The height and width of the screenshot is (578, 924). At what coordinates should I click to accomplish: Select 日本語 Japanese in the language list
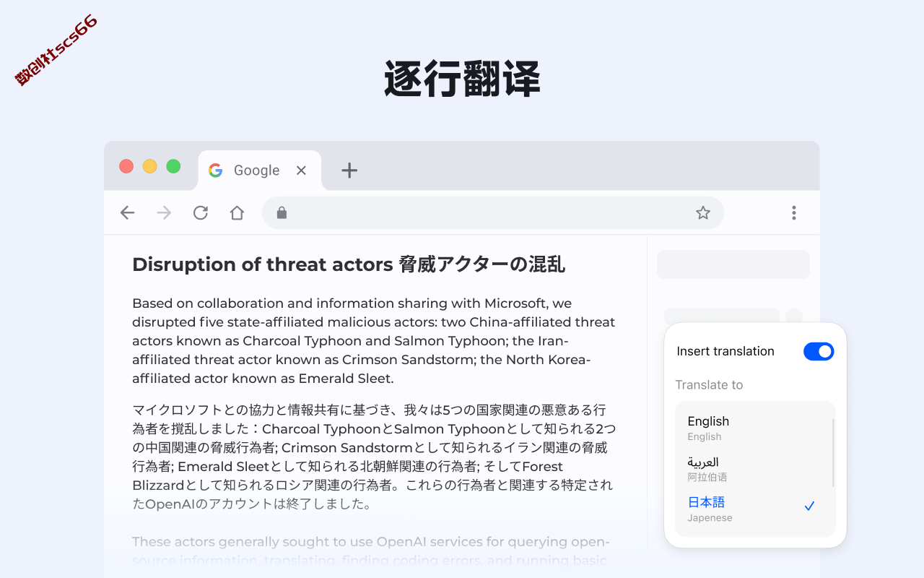tap(754, 509)
